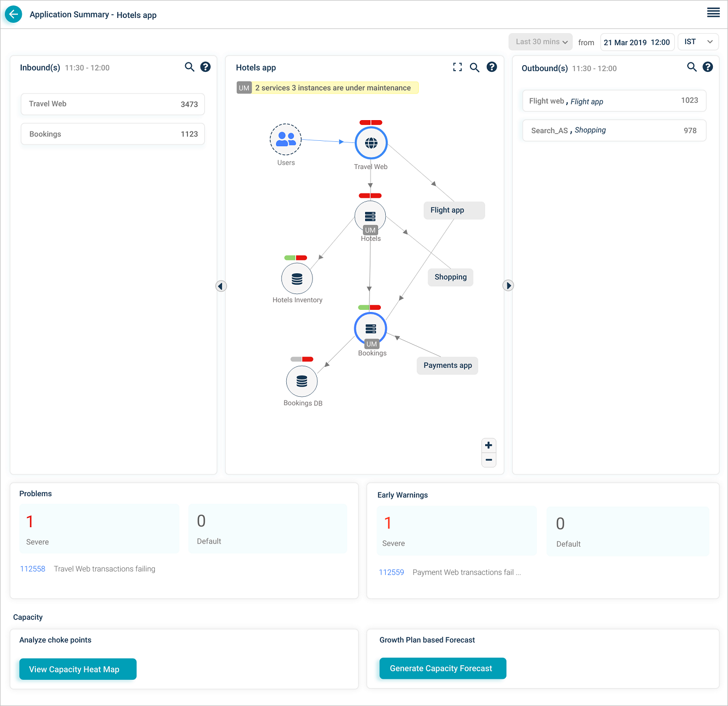Open the hamburger menu
The width and height of the screenshot is (728, 706).
click(x=713, y=13)
